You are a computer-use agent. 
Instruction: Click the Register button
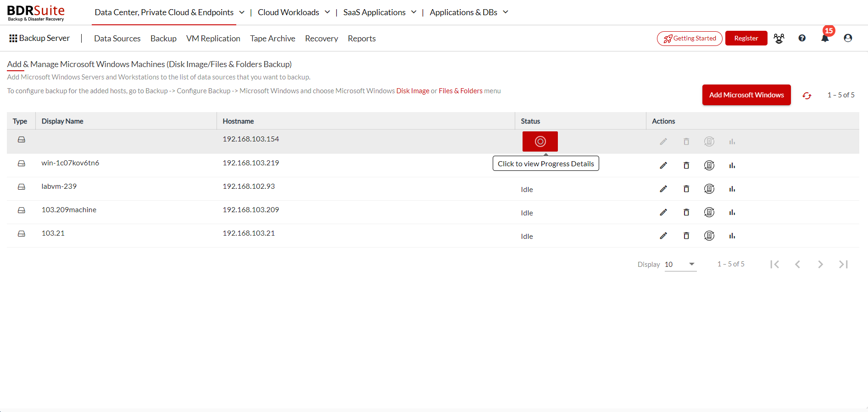[x=746, y=38]
